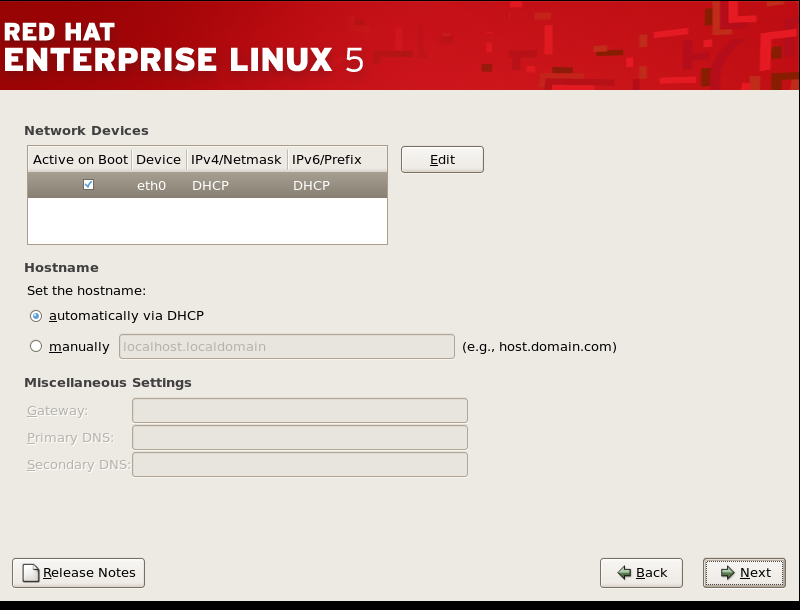Click the green Next arrow icon
Image resolution: width=800 pixels, height=610 pixels.
[x=727, y=572]
